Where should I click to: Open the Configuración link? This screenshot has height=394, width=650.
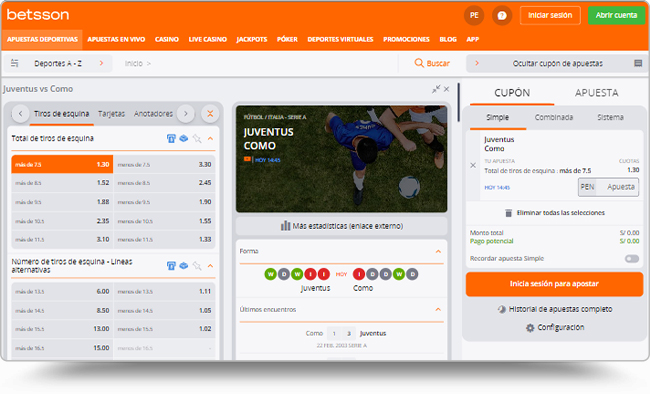561,328
